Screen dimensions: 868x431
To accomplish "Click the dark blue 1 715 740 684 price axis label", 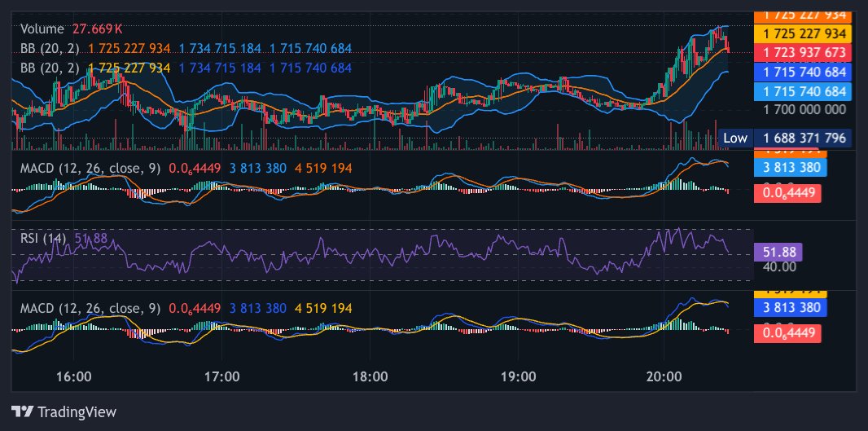I will [803, 72].
